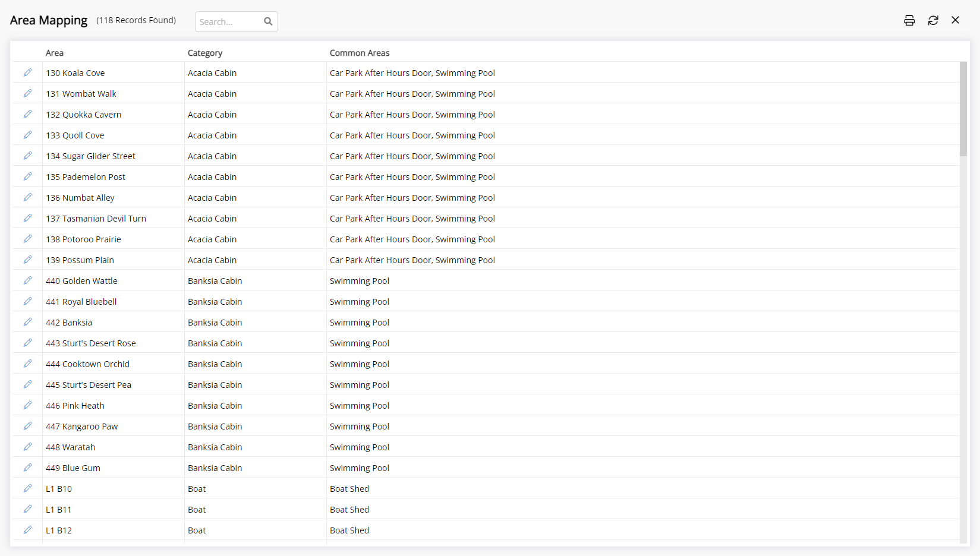Click Banksia Cabin in 448 Waratah row
Viewport: 980px width, 556px height.
[x=215, y=447]
